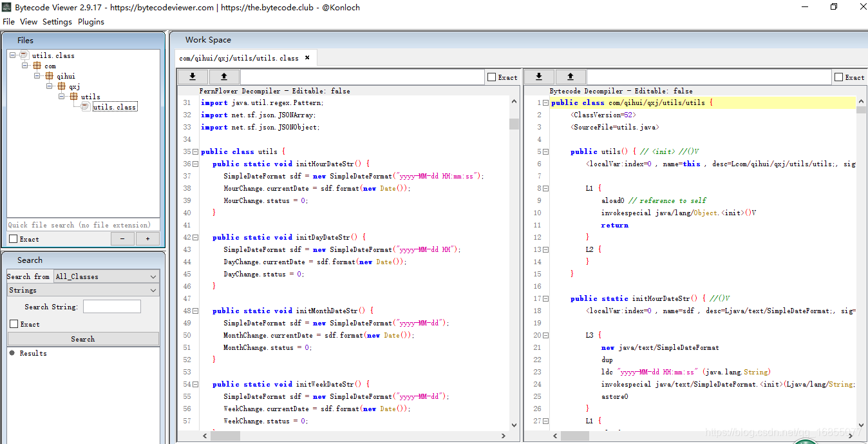Collapse the qihui package node
This screenshot has height=444, width=868.
(37, 76)
